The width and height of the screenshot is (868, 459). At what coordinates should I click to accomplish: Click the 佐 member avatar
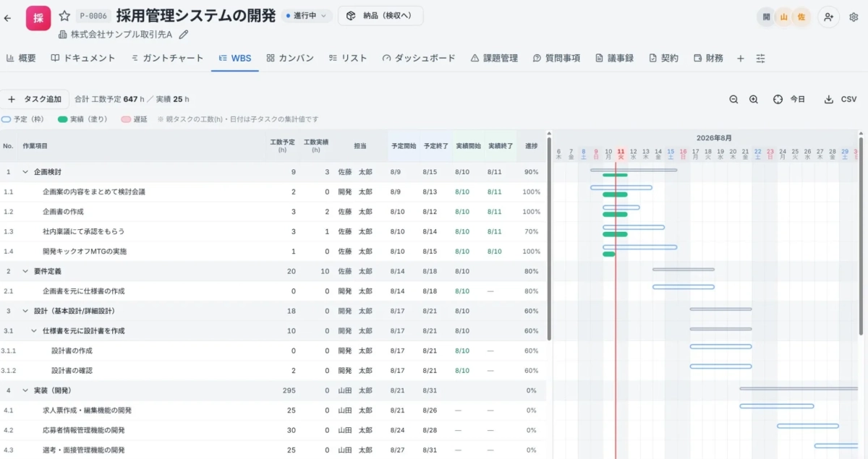click(x=801, y=17)
